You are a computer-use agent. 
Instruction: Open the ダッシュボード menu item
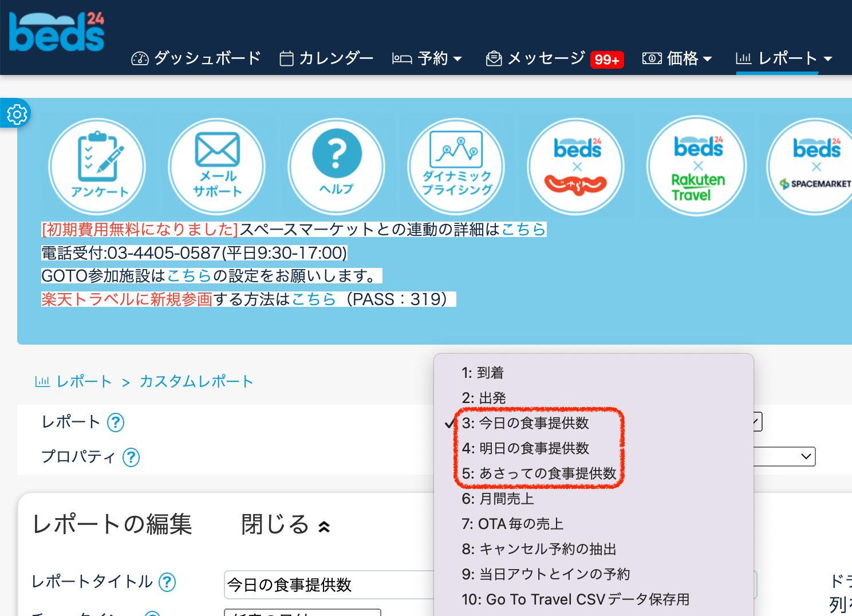(196, 58)
